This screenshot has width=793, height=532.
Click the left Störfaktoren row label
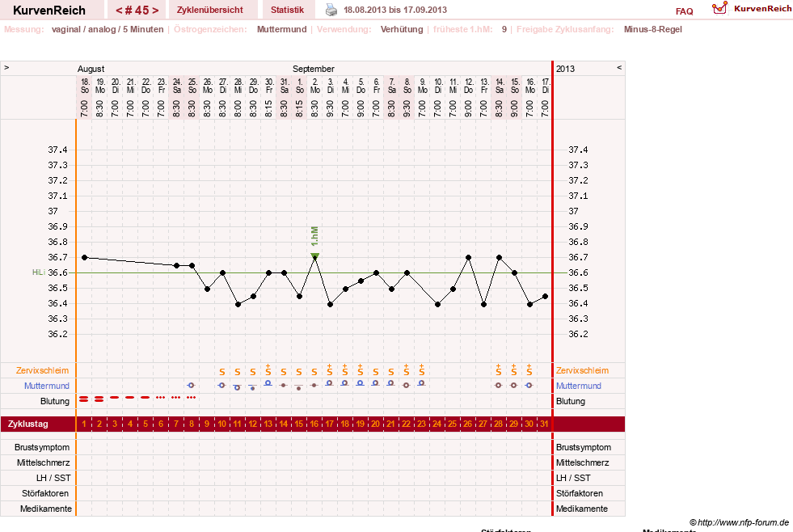[45, 493]
